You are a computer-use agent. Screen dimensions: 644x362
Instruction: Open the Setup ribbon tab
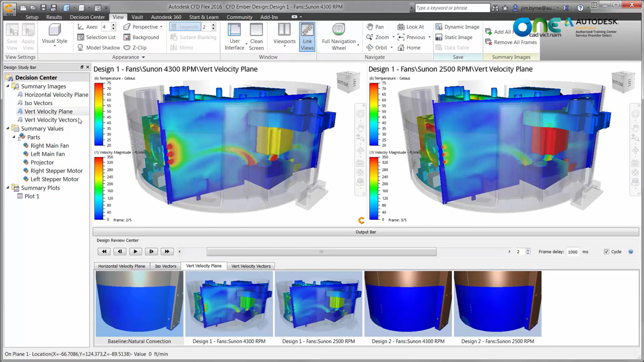[32, 17]
